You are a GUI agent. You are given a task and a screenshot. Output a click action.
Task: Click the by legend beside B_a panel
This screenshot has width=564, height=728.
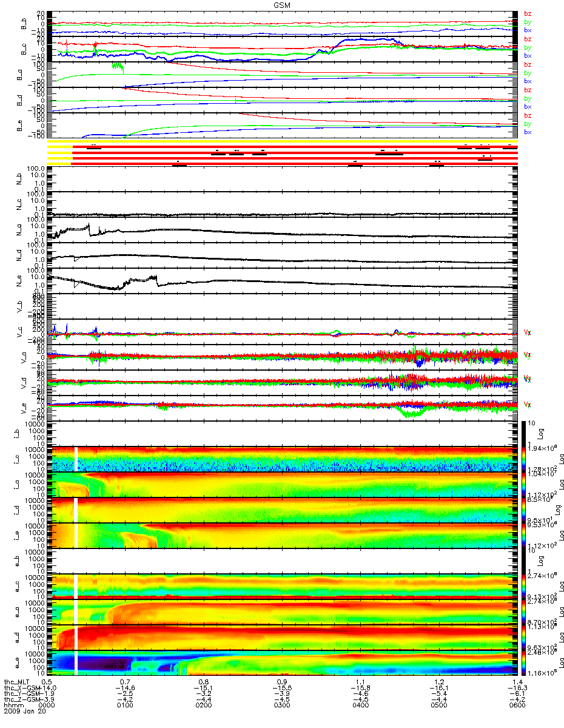(x=528, y=73)
